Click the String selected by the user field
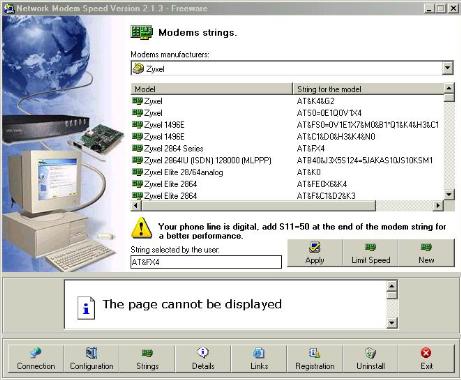 point(206,262)
